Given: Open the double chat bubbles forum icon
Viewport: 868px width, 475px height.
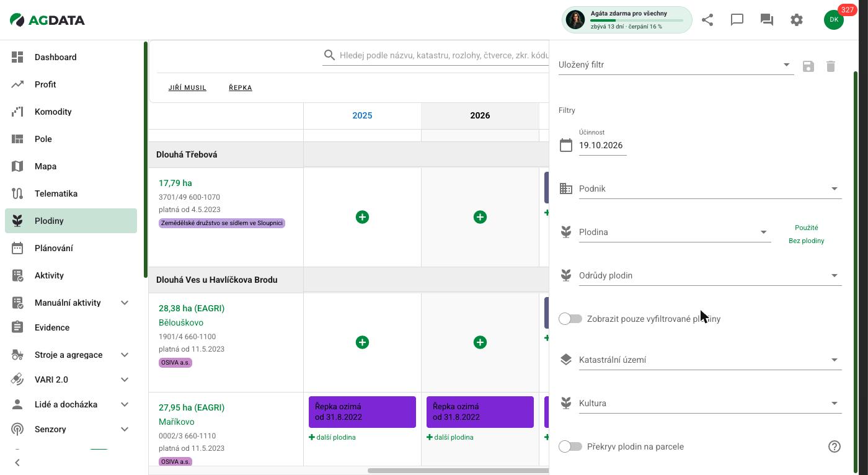Looking at the screenshot, I should point(767,20).
